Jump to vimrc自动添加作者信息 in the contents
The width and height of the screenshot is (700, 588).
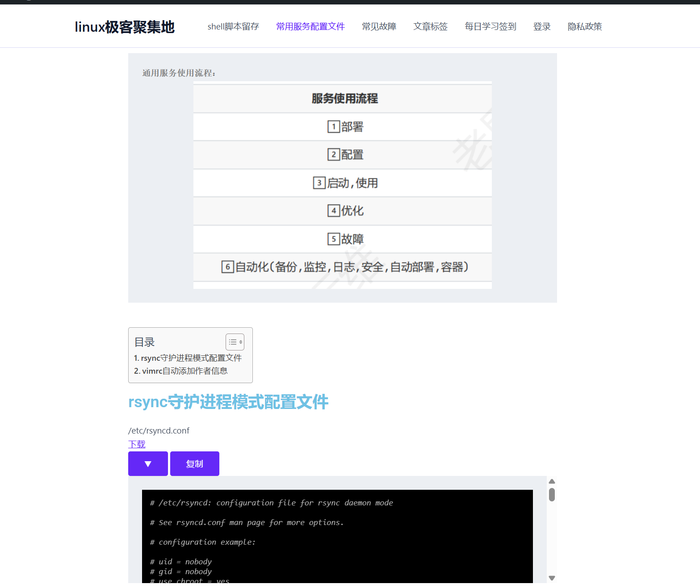(181, 371)
